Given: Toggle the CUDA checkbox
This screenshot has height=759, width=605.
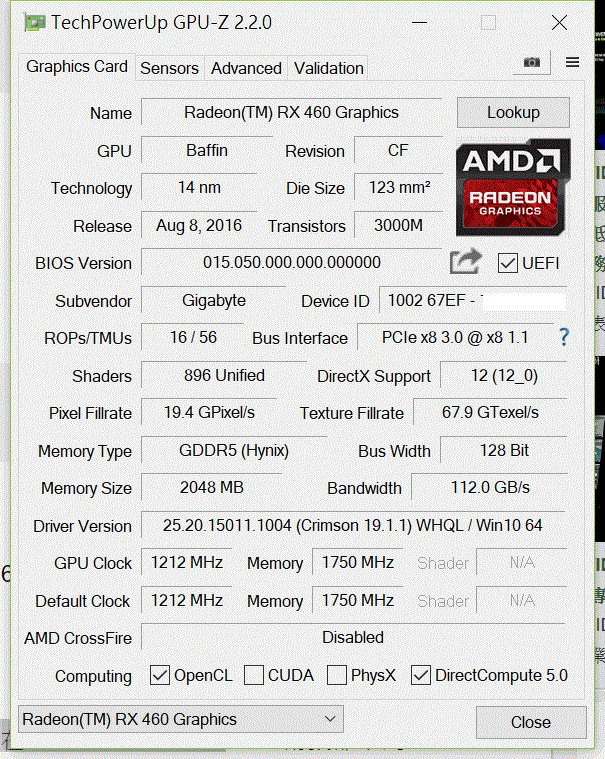Looking at the screenshot, I should click(254, 675).
